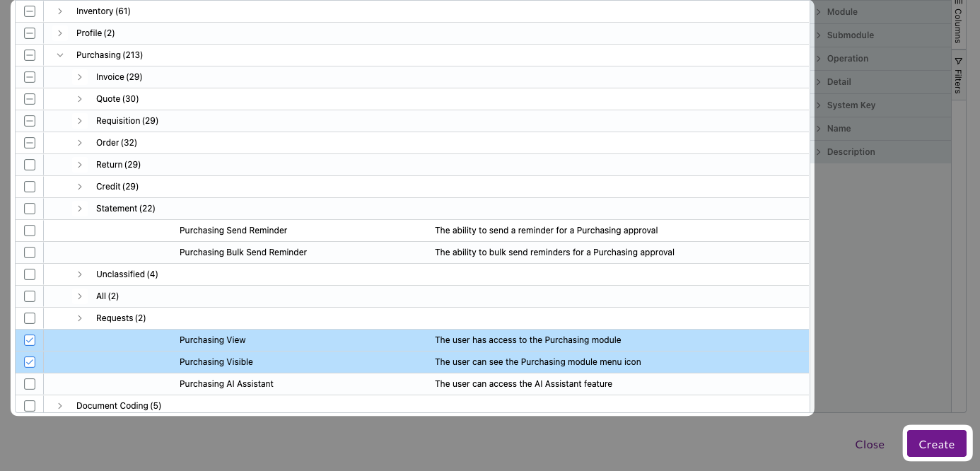Toggle the Purchasing (213) checkbox

point(30,55)
